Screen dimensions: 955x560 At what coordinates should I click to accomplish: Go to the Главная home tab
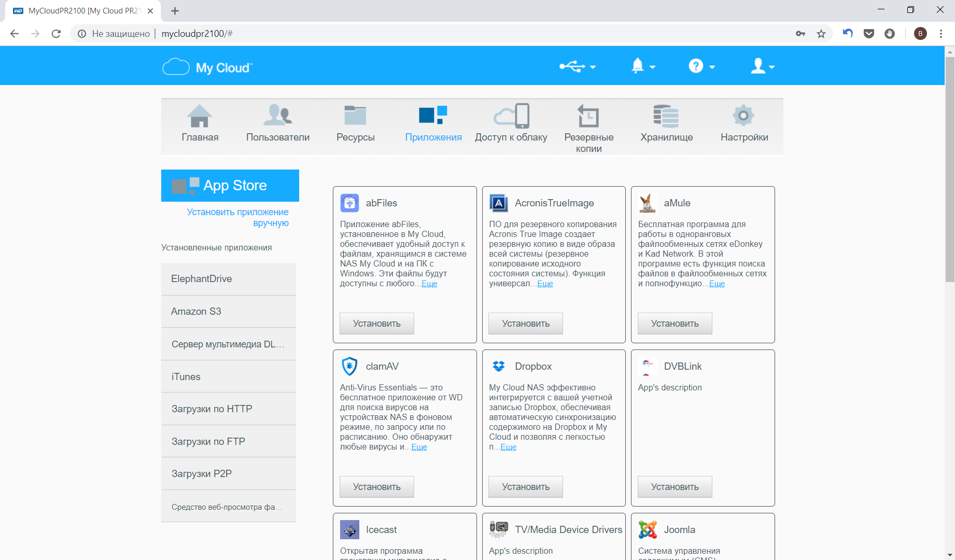click(200, 123)
